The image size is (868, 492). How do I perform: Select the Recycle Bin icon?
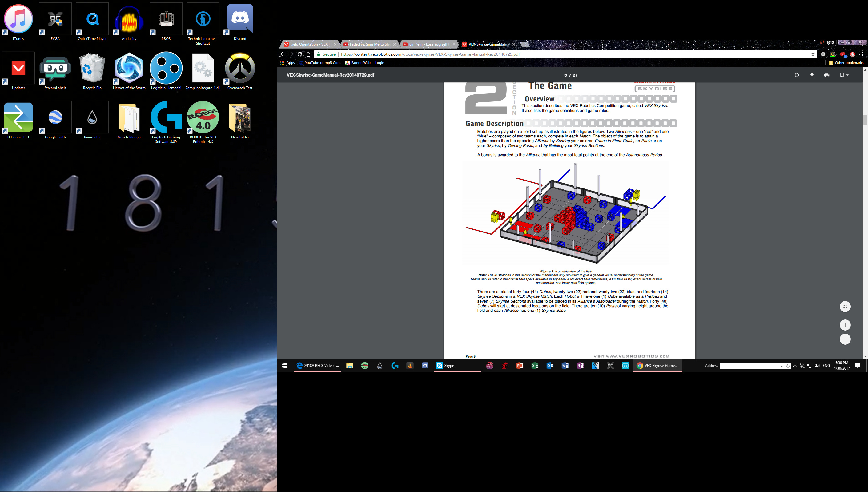pos(92,71)
